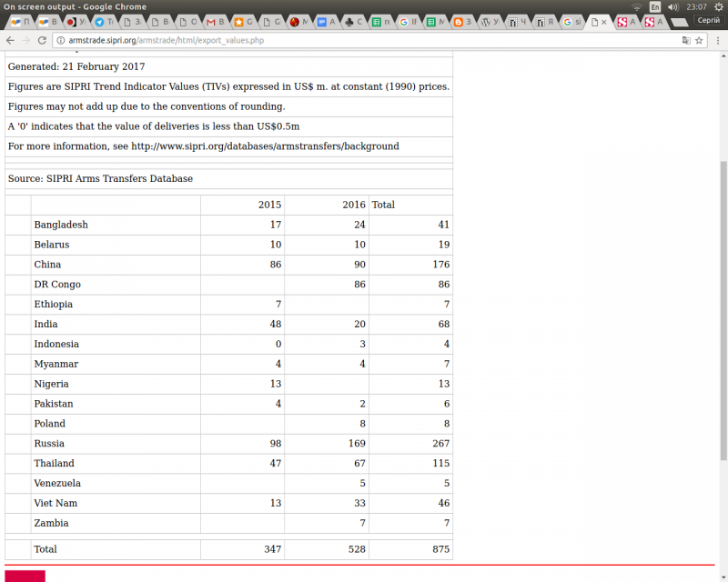This screenshot has height=582, width=728.
Task: Open the En keyboard layout menu
Action: (654, 6)
